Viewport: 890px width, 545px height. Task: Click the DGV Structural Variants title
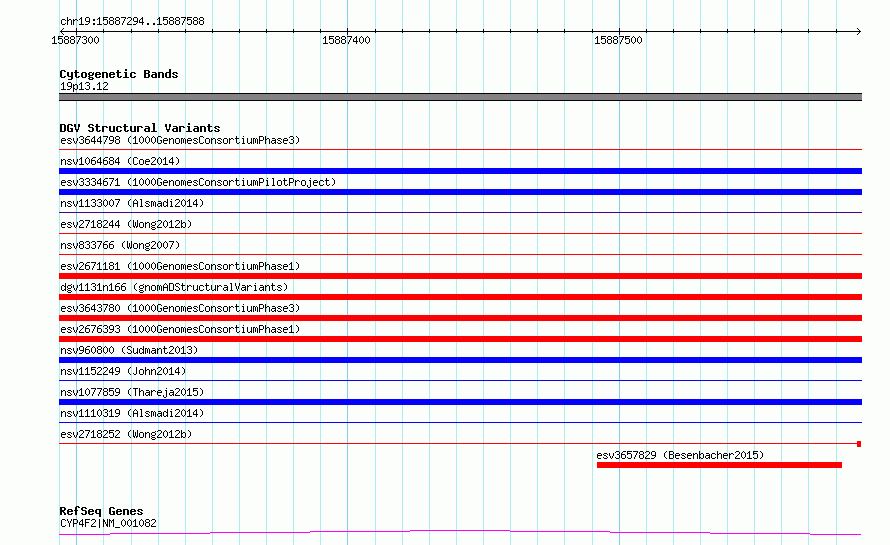[140, 128]
